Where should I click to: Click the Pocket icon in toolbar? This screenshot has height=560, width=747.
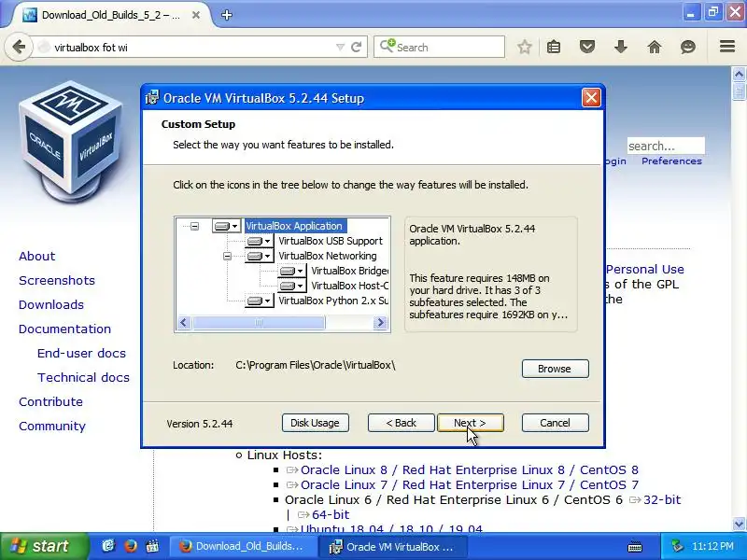[587, 48]
